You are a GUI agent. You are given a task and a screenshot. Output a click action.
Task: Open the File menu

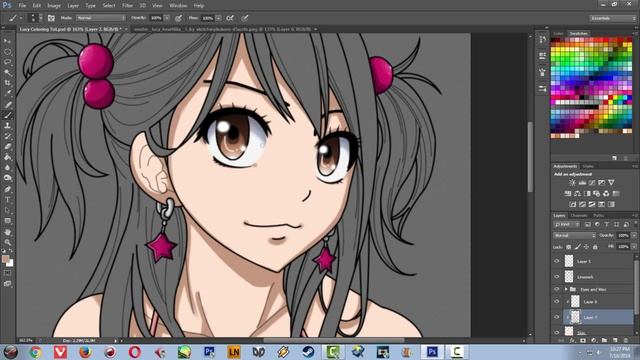click(22, 6)
